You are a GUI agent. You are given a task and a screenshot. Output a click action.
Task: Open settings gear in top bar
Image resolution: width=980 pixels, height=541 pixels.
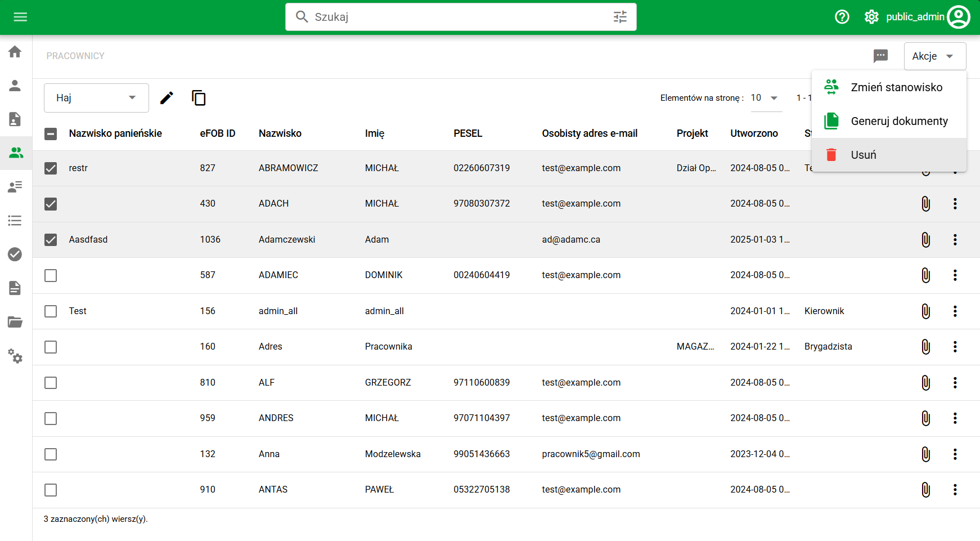871,17
